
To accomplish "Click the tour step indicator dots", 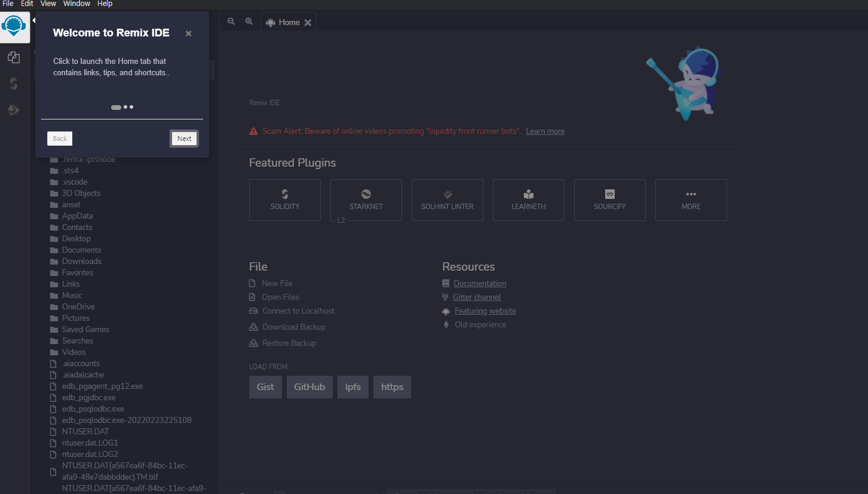I will (122, 107).
